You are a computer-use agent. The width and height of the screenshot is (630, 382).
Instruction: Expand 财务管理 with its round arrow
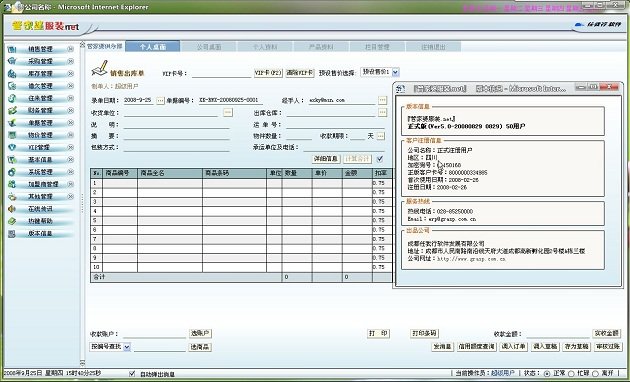tap(70, 110)
